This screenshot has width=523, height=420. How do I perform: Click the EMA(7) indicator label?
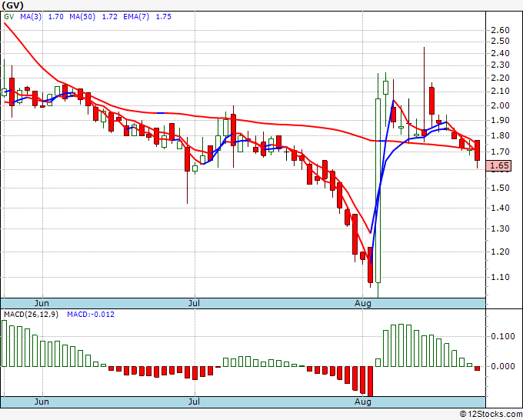(136, 17)
